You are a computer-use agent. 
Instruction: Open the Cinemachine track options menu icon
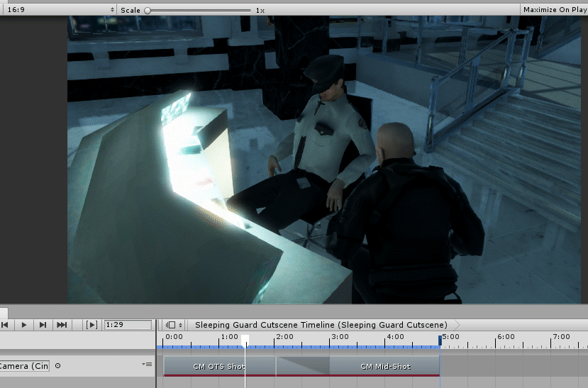pyautogui.click(x=147, y=364)
